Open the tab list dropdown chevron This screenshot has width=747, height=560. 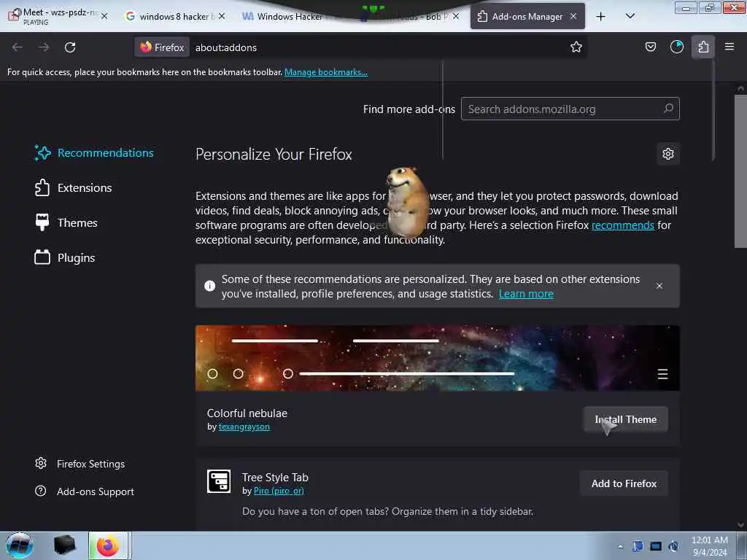(x=630, y=16)
